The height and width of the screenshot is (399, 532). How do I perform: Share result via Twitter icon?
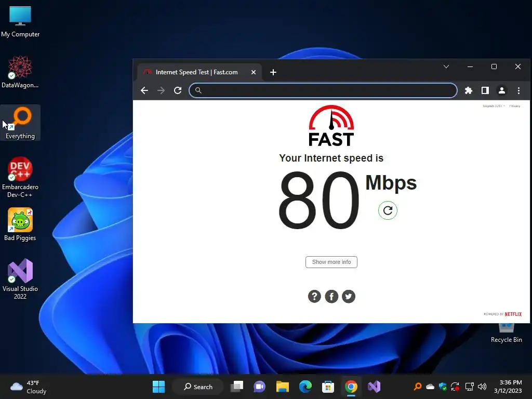click(349, 296)
